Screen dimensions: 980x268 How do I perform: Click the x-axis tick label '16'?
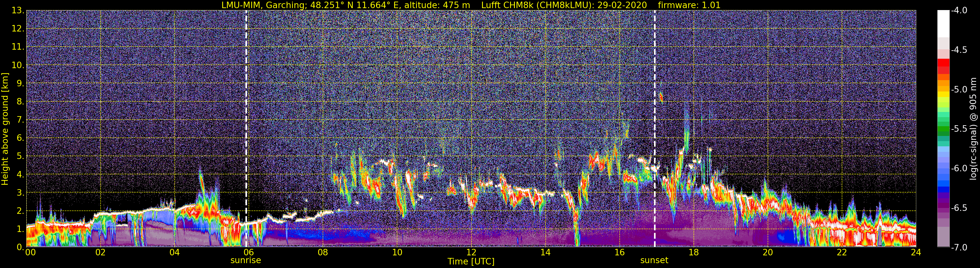click(x=619, y=252)
